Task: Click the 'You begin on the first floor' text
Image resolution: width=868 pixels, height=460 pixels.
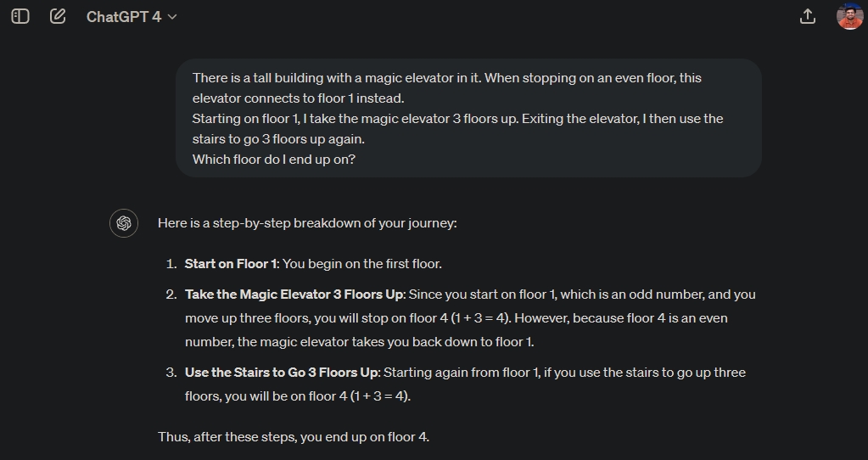Action: tap(361, 264)
